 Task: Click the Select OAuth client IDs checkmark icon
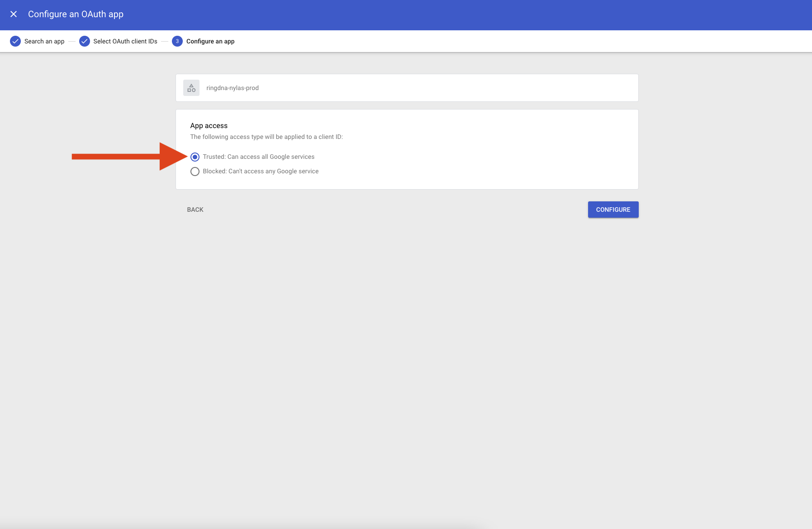click(85, 41)
